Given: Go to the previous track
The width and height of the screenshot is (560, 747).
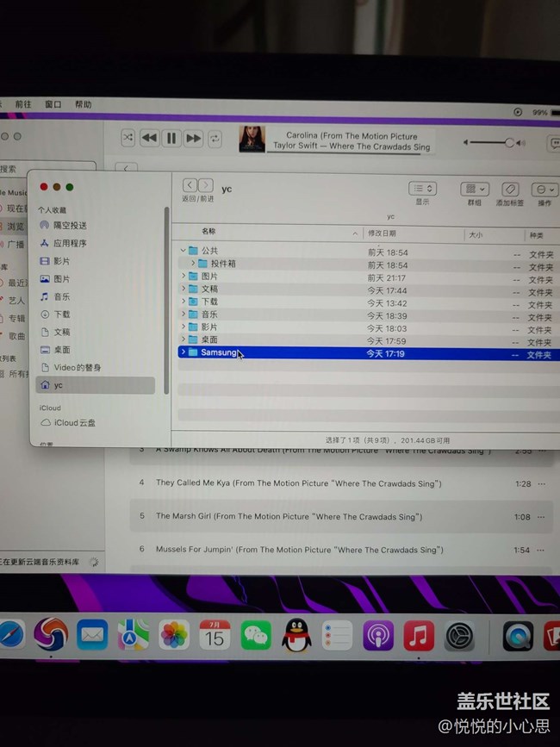Looking at the screenshot, I should tap(149, 138).
